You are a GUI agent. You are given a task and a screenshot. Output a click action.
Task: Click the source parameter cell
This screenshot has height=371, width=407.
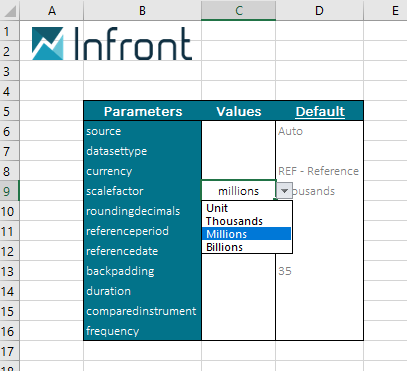(x=143, y=131)
